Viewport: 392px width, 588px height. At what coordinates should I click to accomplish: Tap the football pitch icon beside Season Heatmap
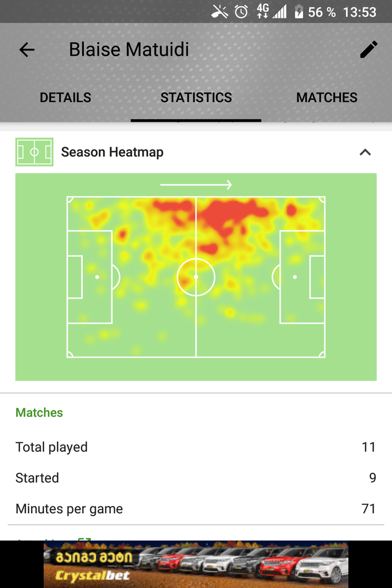[x=34, y=152]
